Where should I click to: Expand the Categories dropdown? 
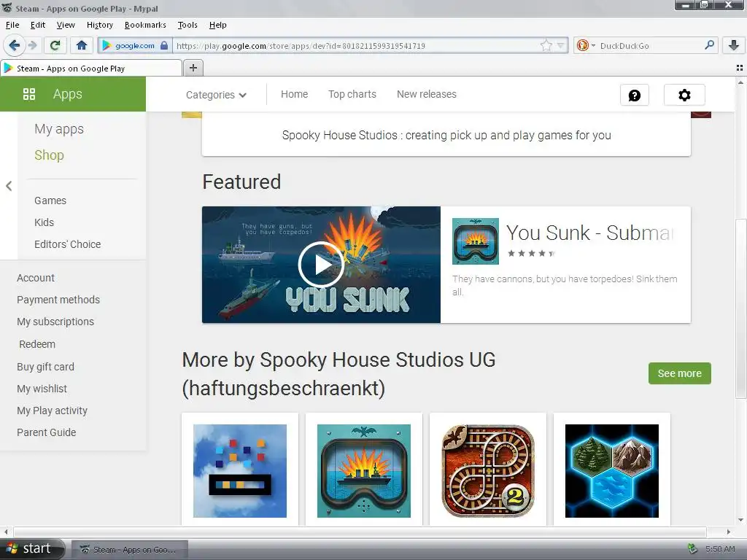[216, 95]
